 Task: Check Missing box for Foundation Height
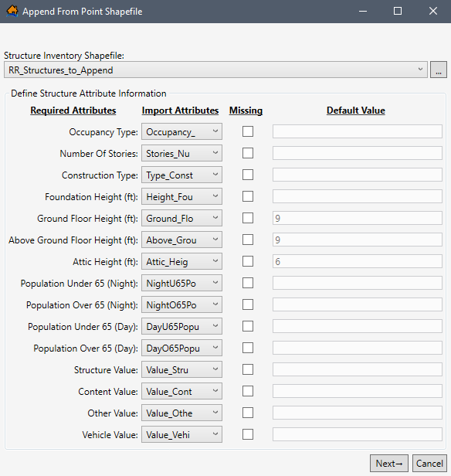click(248, 196)
